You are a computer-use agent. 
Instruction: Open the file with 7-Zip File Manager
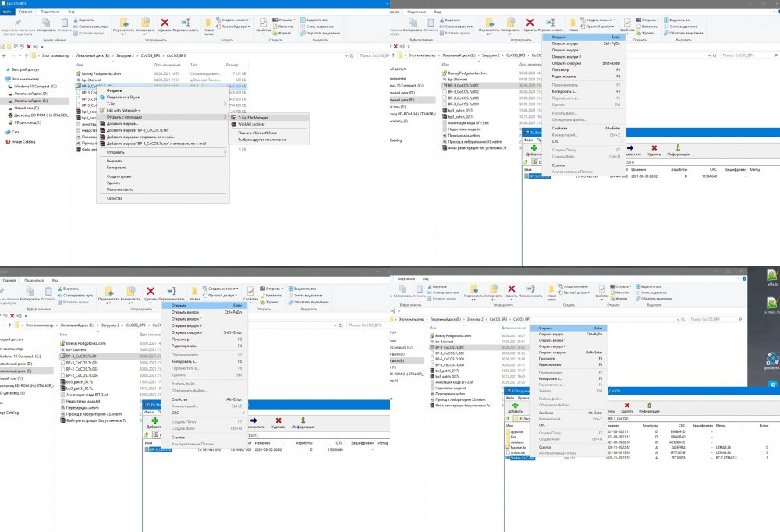click(255, 118)
